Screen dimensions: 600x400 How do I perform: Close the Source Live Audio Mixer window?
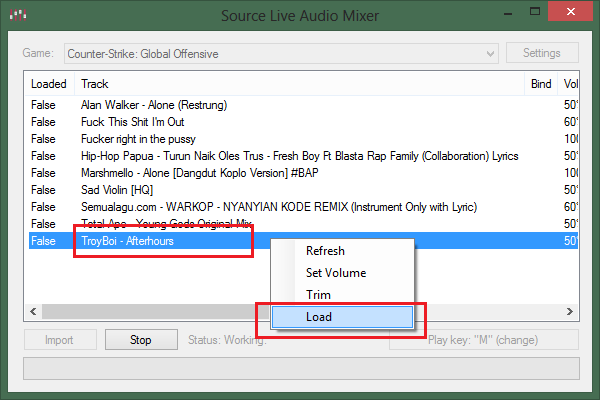[570, 11]
